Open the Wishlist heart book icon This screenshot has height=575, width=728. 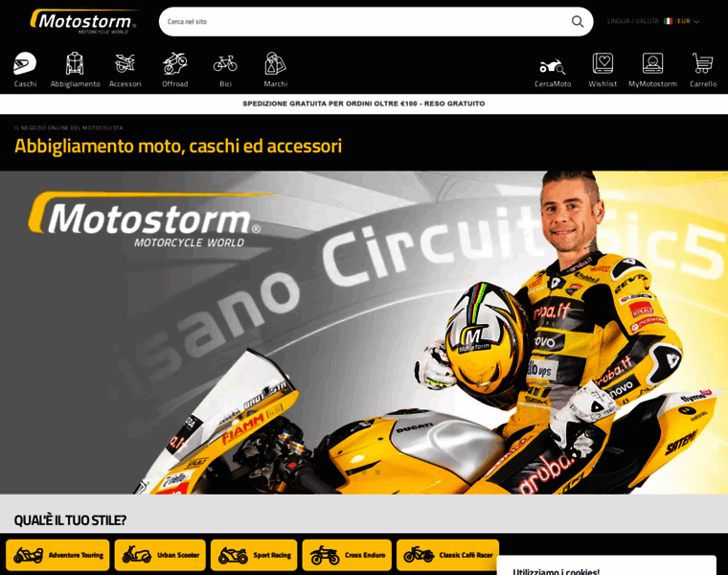pyautogui.click(x=603, y=63)
